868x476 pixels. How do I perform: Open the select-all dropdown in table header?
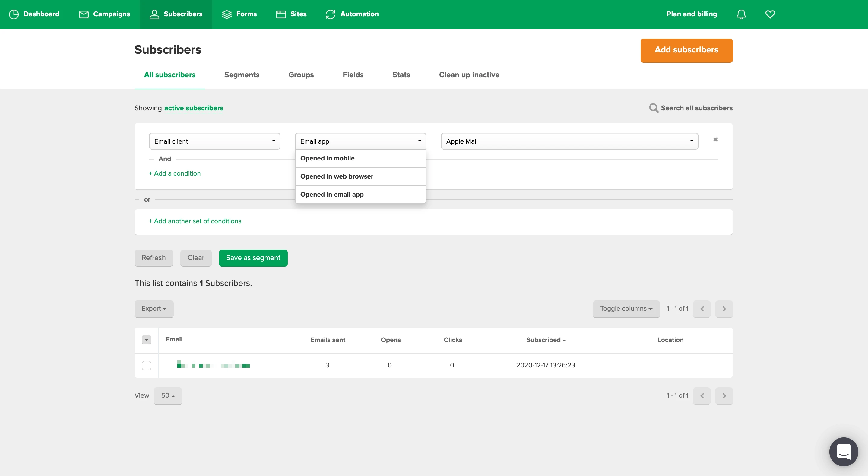(x=147, y=340)
